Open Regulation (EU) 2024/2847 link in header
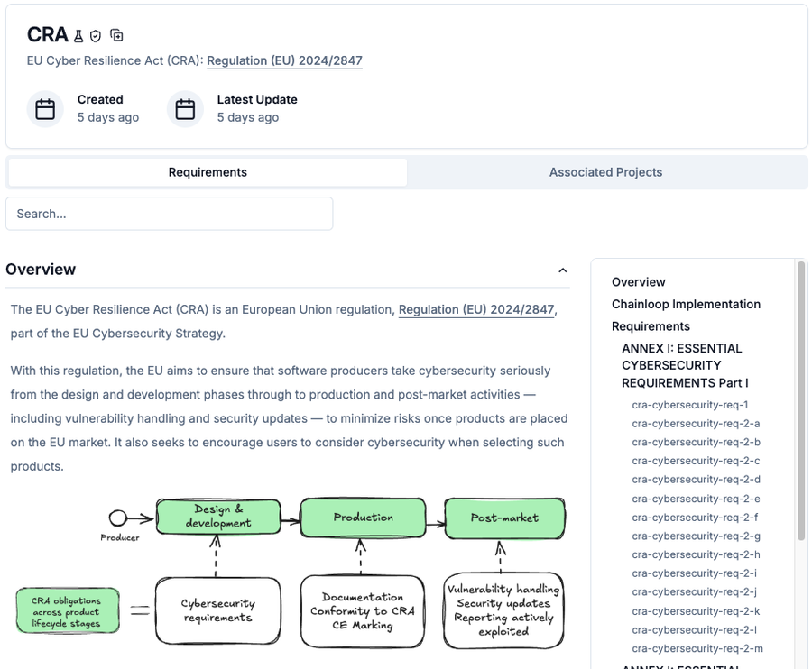The height and width of the screenshot is (669, 812). 284,61
